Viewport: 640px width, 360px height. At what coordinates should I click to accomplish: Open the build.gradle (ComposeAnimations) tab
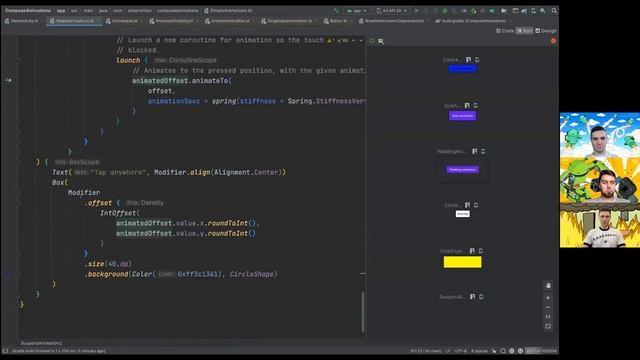pos(472,21)
